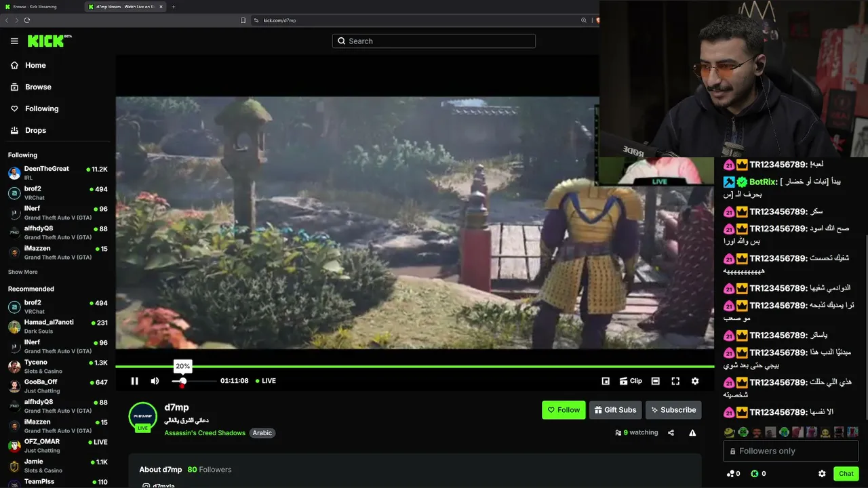
Task: Open mini player mode icon
Action: [606, 381]
